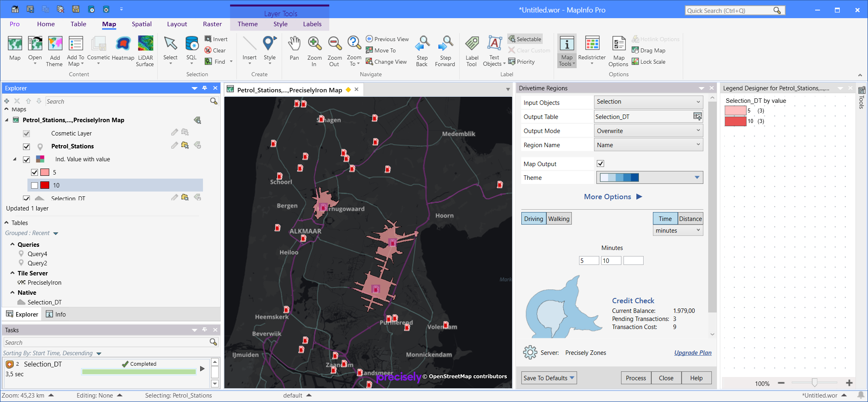Toggle Petrol_Stations layer visibility checkbox
Image resolution: width=868 pixels, height=402 pixels.
(x=27, y=146)
